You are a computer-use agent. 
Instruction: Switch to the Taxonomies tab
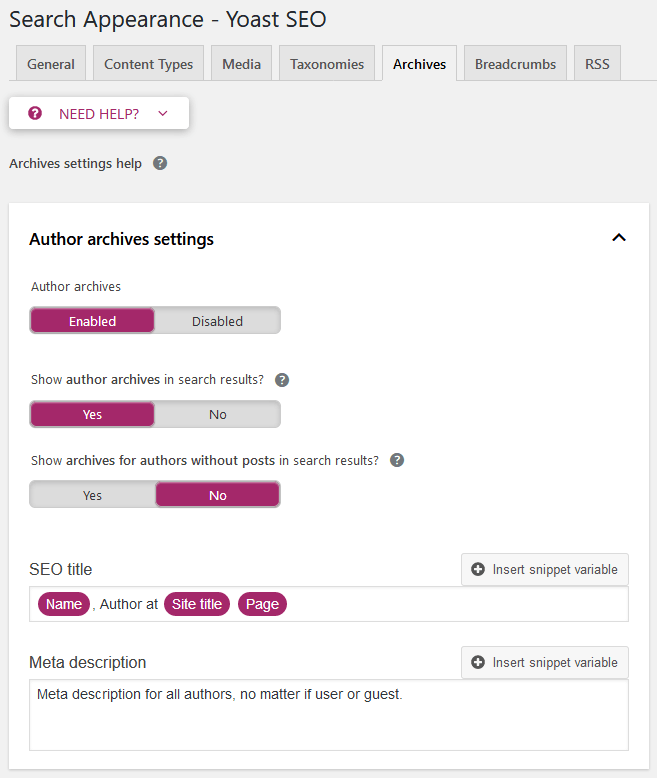[327, 64]
